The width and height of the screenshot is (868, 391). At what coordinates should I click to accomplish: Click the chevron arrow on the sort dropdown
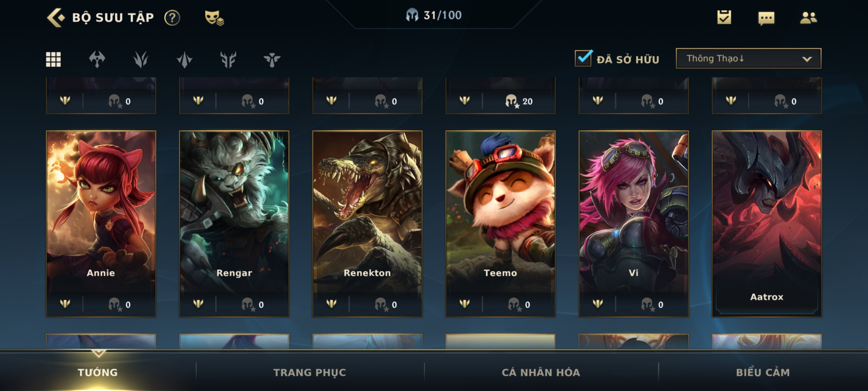pos(807,59)
